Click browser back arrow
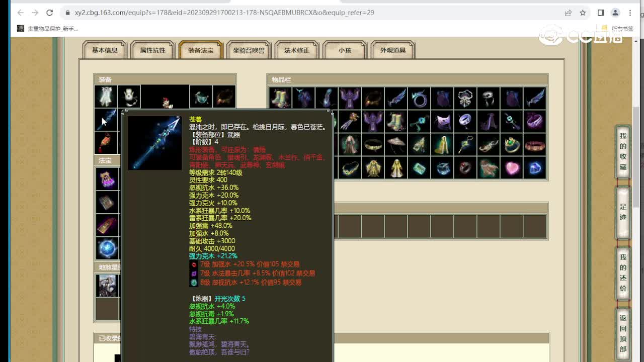 click(21, 13)
